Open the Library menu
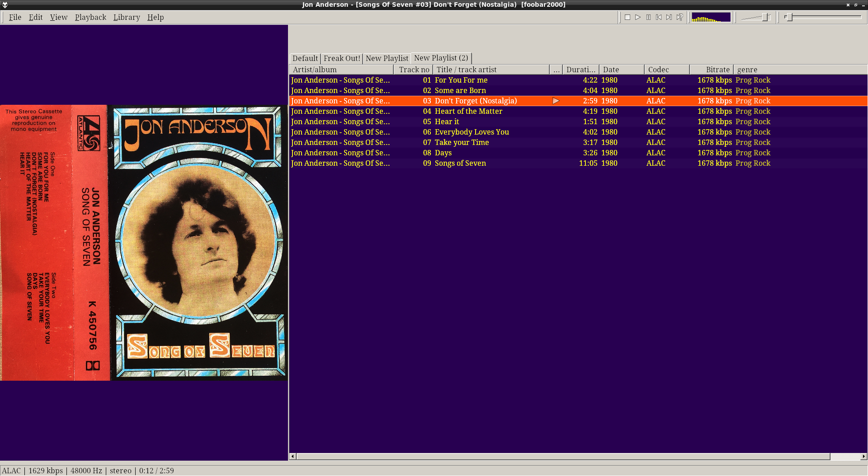 127,17
